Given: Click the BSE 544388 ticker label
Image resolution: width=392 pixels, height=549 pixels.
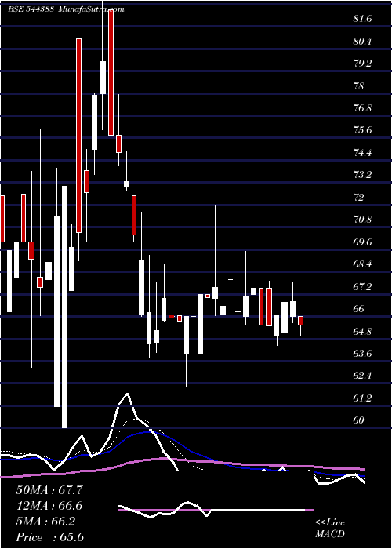Looking at the screenshot, I should click(x=31, y=9).
